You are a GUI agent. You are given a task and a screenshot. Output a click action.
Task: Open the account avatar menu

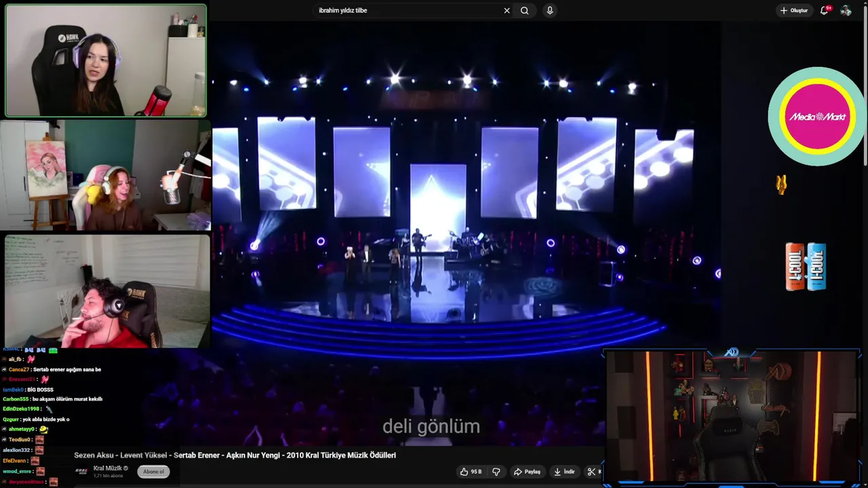click(x=846, y=10)
